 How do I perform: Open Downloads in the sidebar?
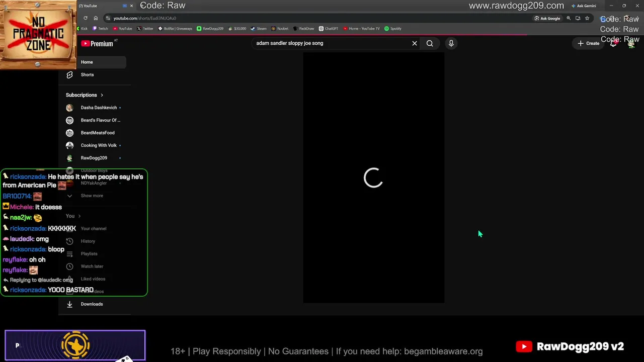93,304
